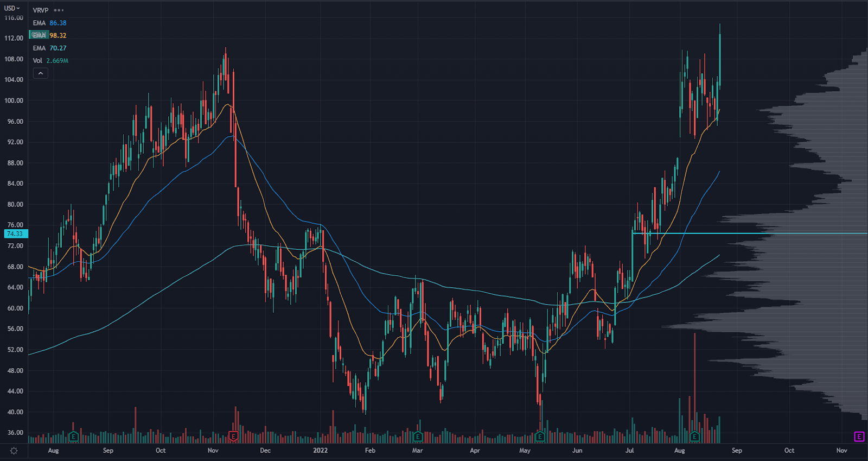Screen dimensions: 868x461
Task: Click the purple upcoming earnings marker
Action: coord(859,437)
